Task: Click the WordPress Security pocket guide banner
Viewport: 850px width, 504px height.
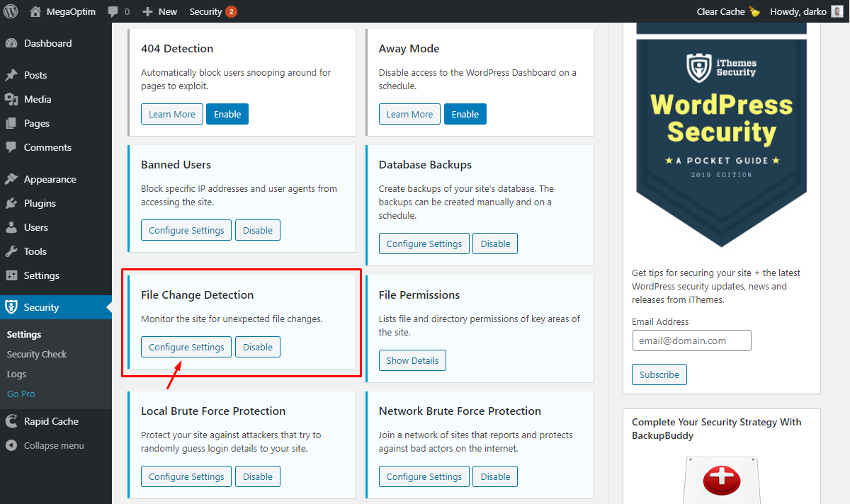Action: click(x=721, y=143)
